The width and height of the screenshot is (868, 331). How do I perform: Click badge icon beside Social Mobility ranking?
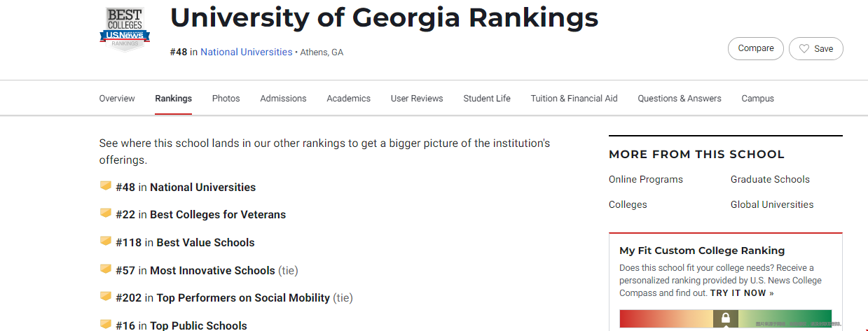click(106, 297)
